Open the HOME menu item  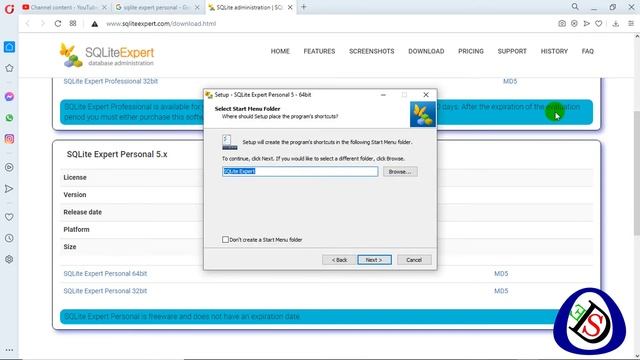click(280, 51)
